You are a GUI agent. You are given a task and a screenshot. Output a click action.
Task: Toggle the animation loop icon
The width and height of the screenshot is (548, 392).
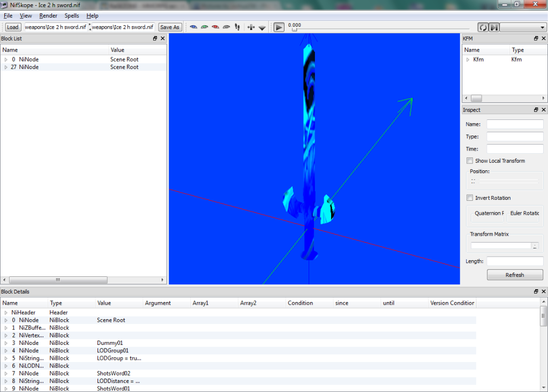tap(483, 27)
